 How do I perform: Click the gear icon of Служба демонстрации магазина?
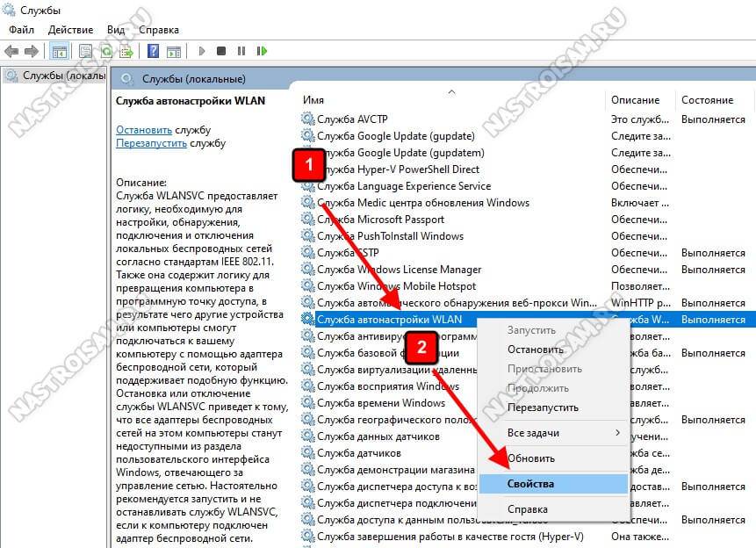(307, 469)
